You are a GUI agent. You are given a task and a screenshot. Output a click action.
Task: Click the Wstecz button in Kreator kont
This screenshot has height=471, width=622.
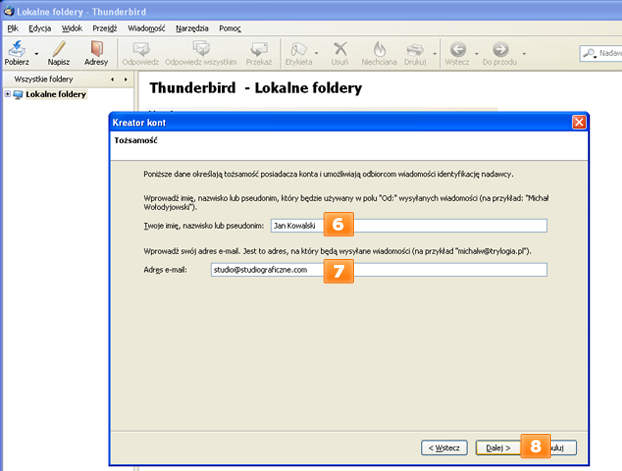point(444,448)
